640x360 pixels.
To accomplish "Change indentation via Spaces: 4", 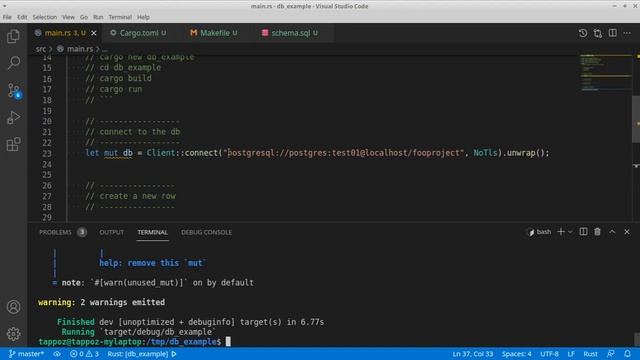I will click(x=517, y=354).
